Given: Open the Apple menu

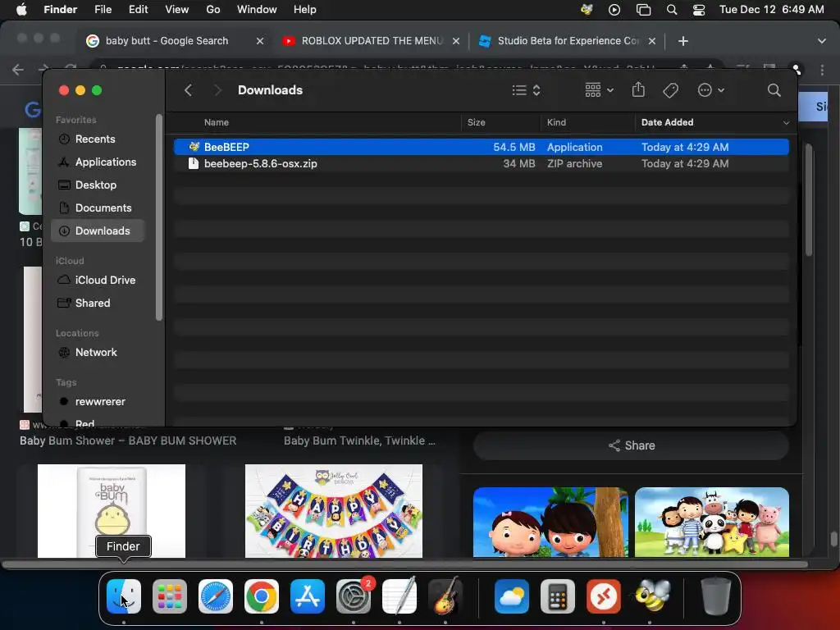Looking at the screenshot, I should (21, 10).
